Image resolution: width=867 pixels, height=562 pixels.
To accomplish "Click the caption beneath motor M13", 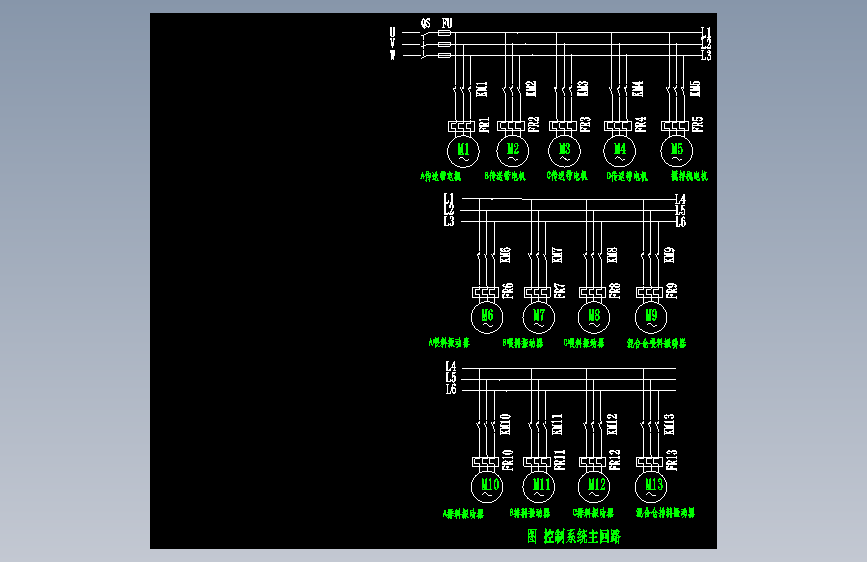I will click(x=665, y=513).
